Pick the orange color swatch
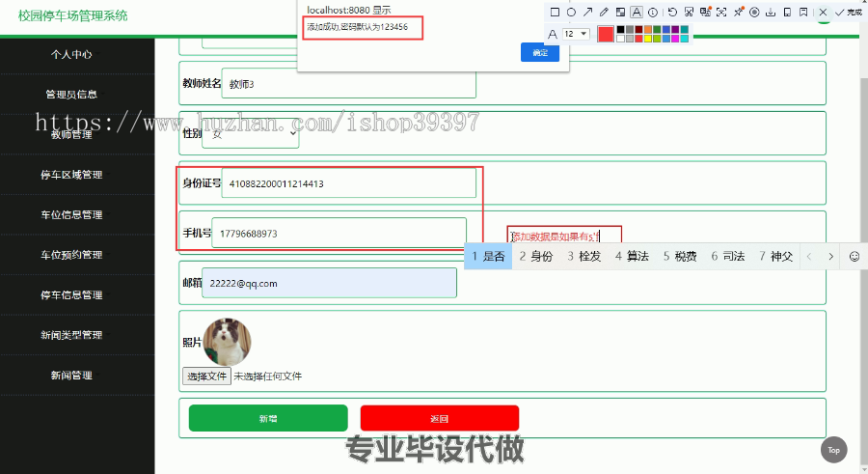 (648, 29)
